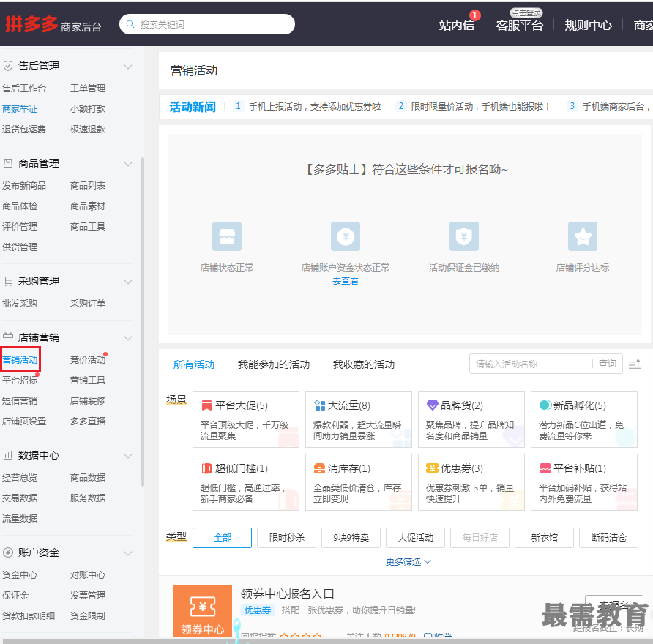The image size is (653, 644).
Task: Collapse the 采购管理 section chevron
Action: tap(128, 282)
